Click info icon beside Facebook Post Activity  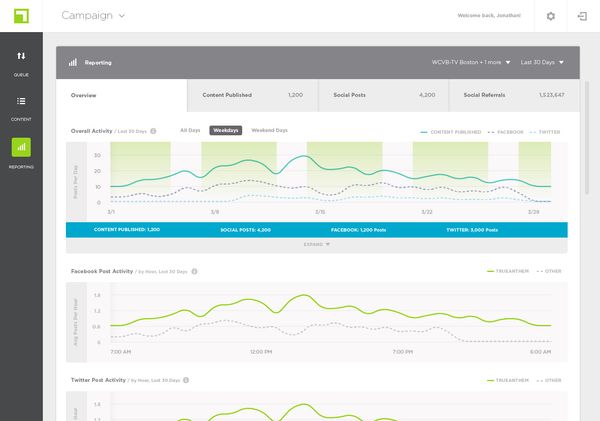pos(194,271)
